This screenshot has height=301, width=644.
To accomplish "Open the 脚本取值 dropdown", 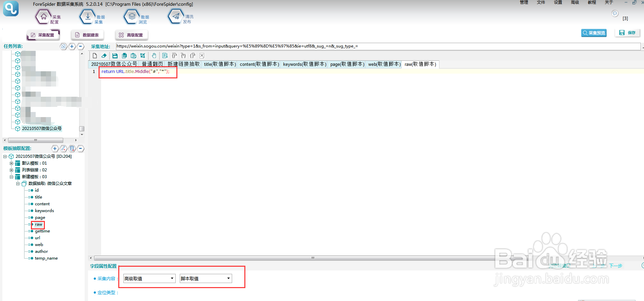I will 206,279.
